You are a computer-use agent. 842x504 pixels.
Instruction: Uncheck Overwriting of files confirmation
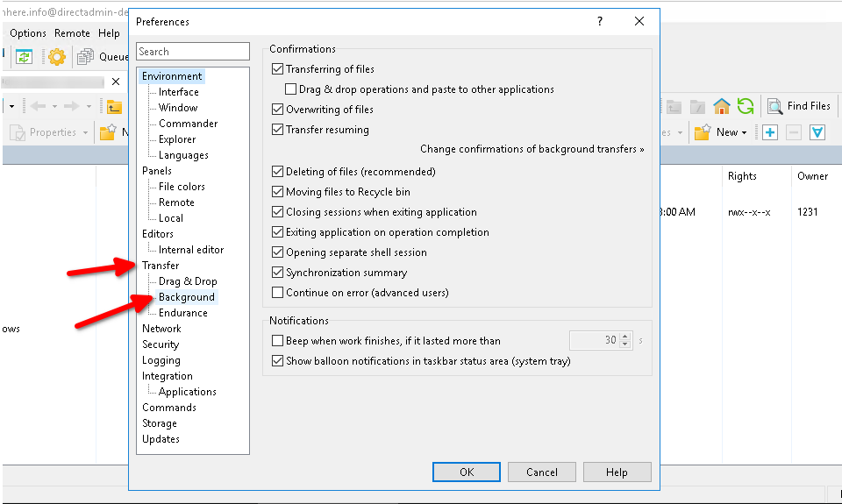278,110
